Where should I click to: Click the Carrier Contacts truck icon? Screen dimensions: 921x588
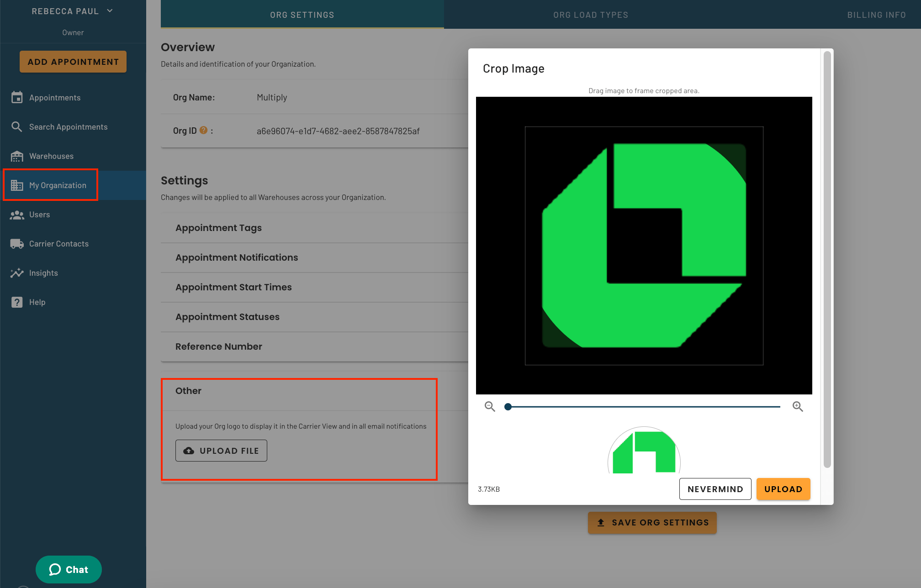pos(17,243)
